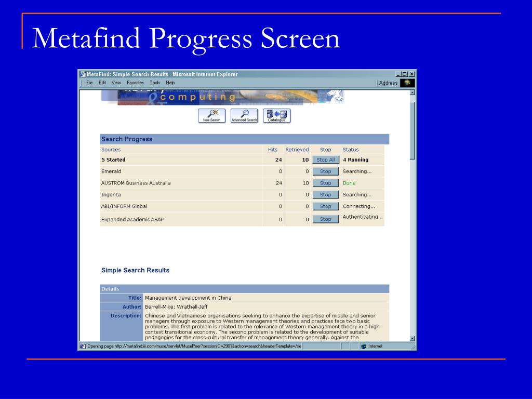Click the Emerald source name
This screenshot has width=532, height=399.
[111, 171]
